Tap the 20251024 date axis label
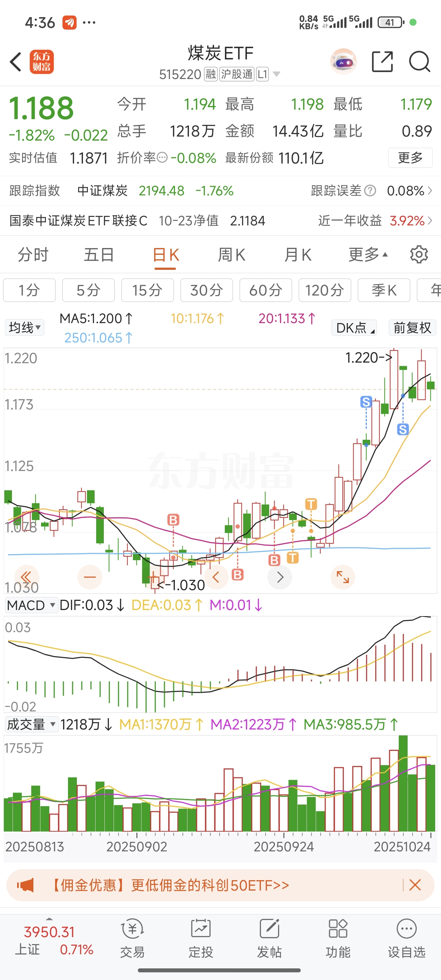This screenshot has width=441, height=980. click(x=402, y=847)
